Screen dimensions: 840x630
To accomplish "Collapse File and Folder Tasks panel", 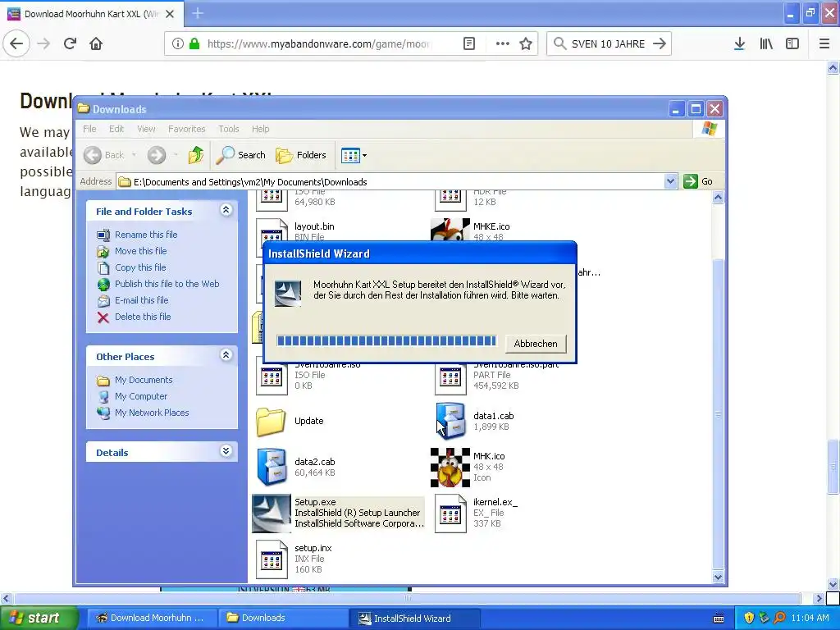I will click(226, 210).
